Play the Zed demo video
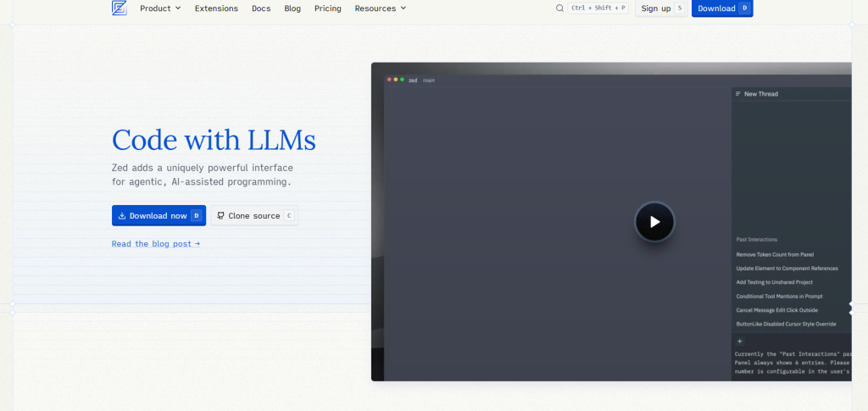868x411 pixels. point(654,222)
